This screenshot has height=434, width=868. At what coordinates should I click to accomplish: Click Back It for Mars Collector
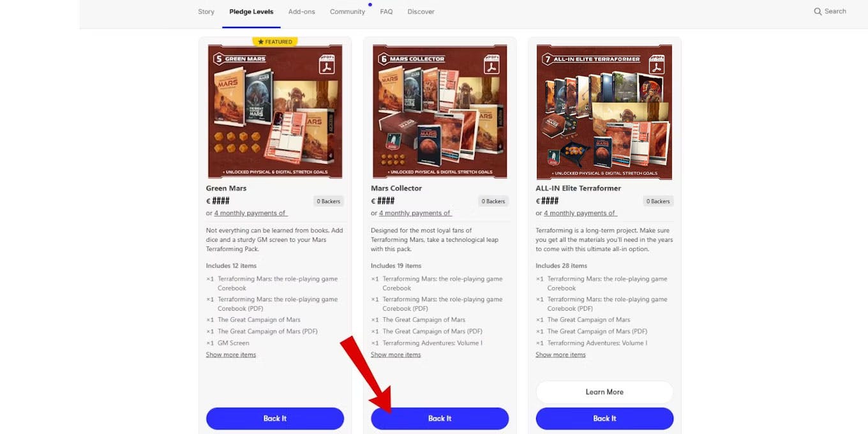coord(440,419)
